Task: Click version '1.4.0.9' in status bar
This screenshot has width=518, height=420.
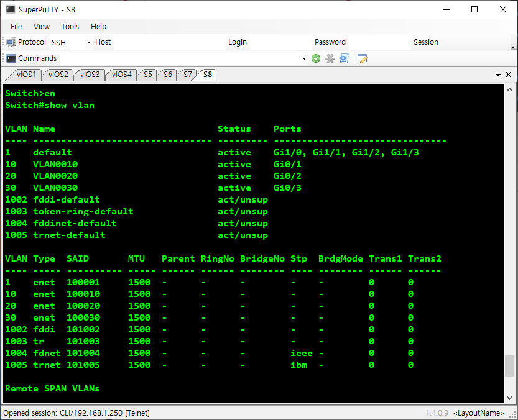Action: click(437, 413)
